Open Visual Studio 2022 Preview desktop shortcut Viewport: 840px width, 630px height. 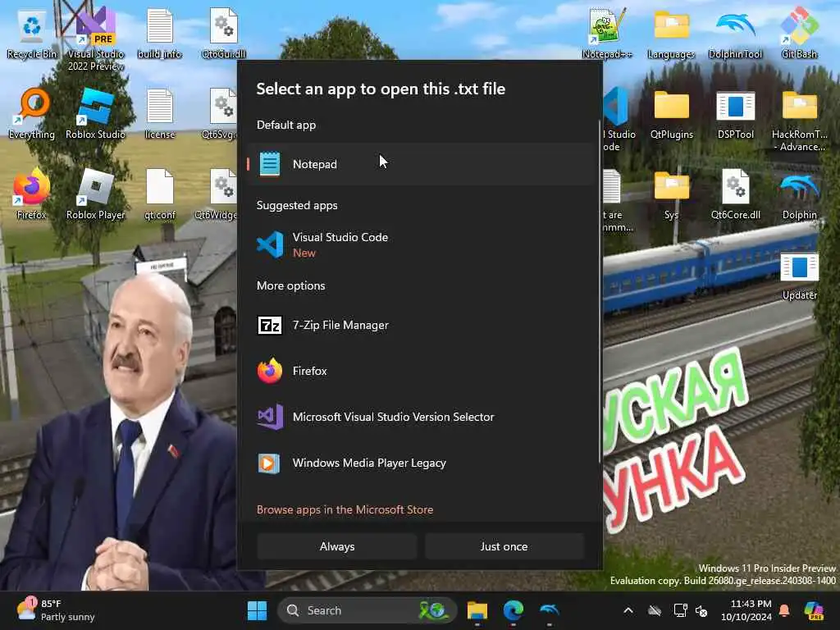coord(96,39)
